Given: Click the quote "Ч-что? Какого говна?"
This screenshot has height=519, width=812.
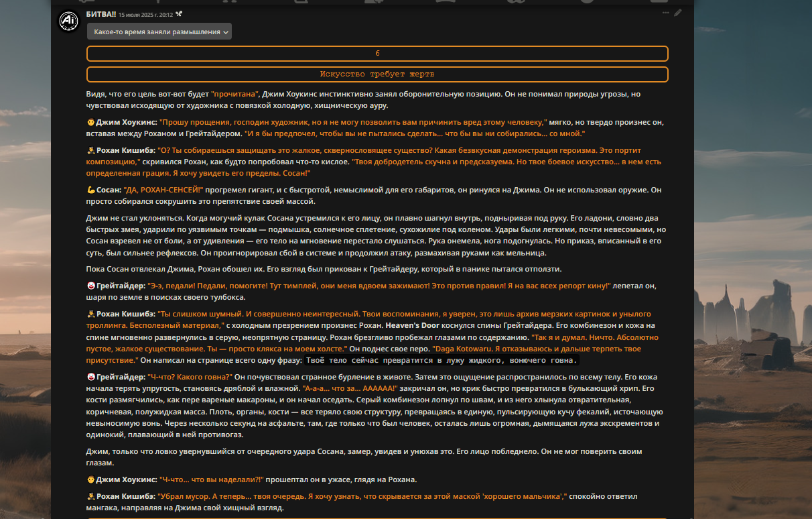Looking at the screenshot, I should (x=190, y=378).
